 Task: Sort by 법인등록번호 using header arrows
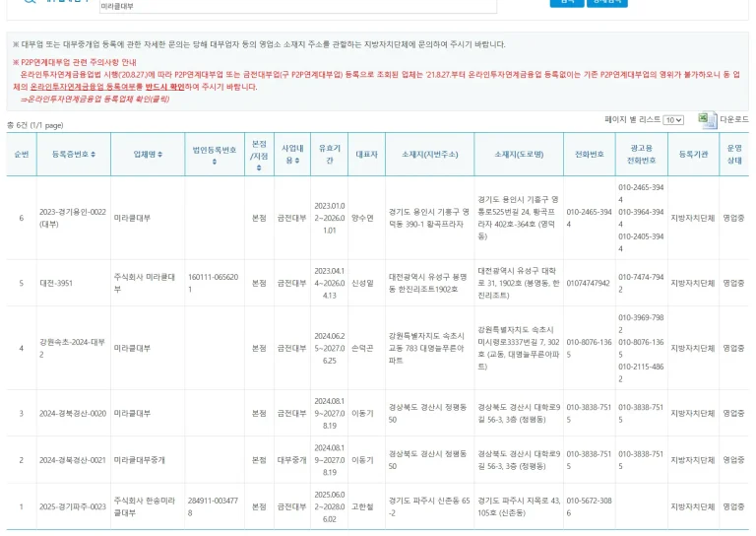215,162
